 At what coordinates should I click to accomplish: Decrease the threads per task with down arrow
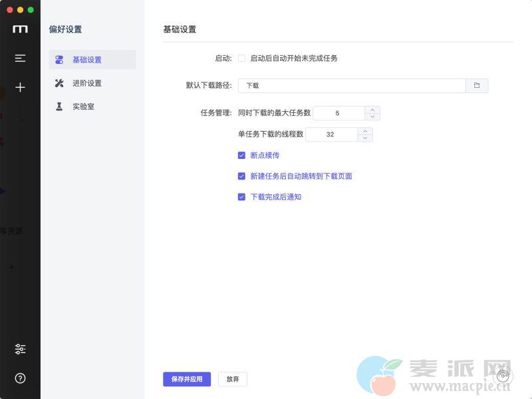[x=365, y=138]
